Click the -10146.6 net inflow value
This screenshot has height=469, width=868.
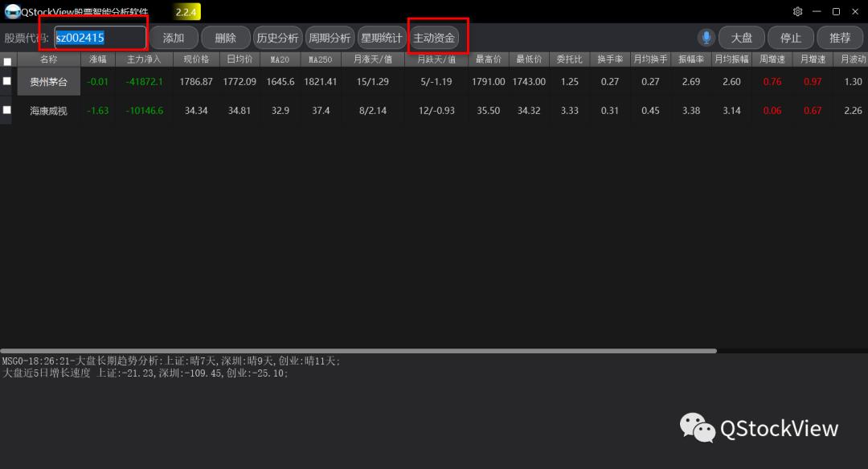coord(144,111)
